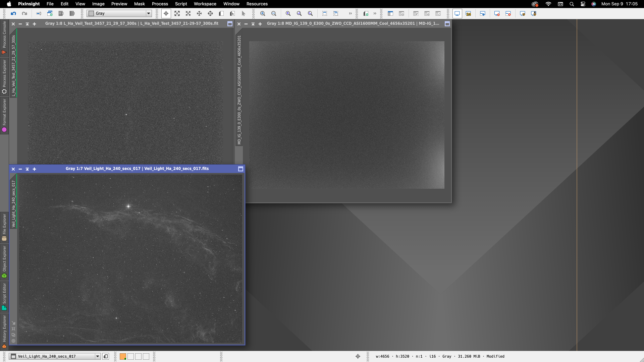Open the Process menu
Viewport: 644px width, 362px height.
(160, 4)
